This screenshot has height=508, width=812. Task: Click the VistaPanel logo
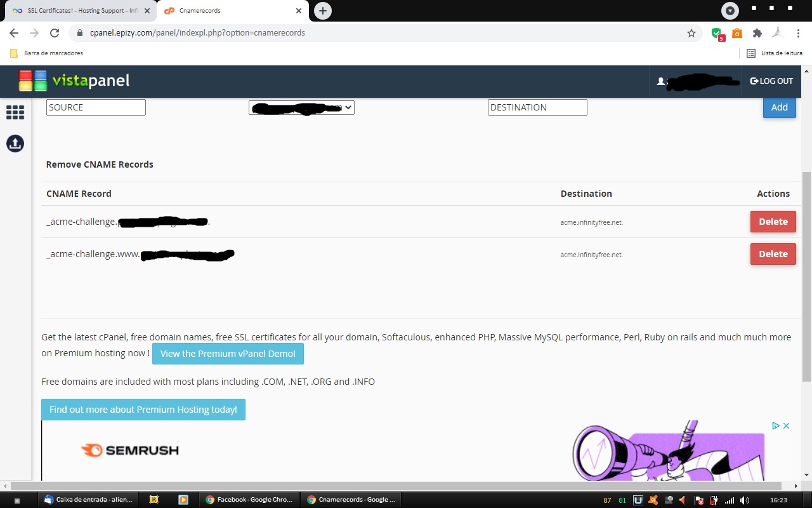(x=74, y=81)
